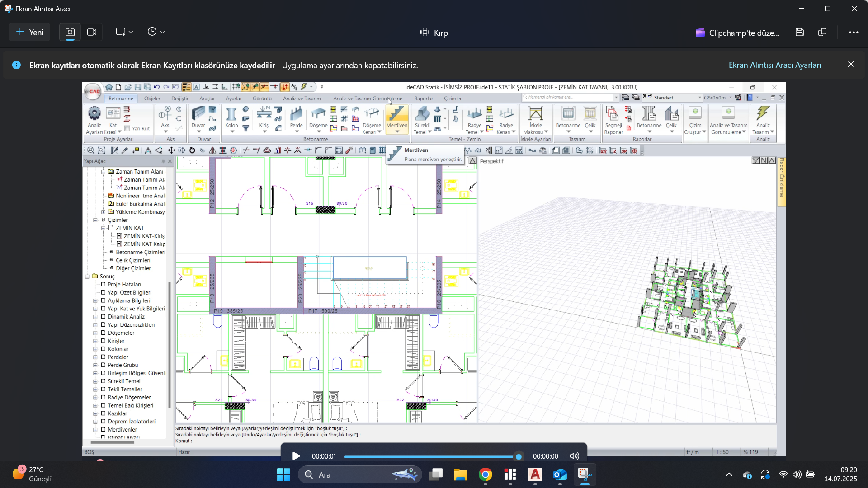Dismiss the screen recording info banner
The image size is (868, 488).
click(851, 64)
